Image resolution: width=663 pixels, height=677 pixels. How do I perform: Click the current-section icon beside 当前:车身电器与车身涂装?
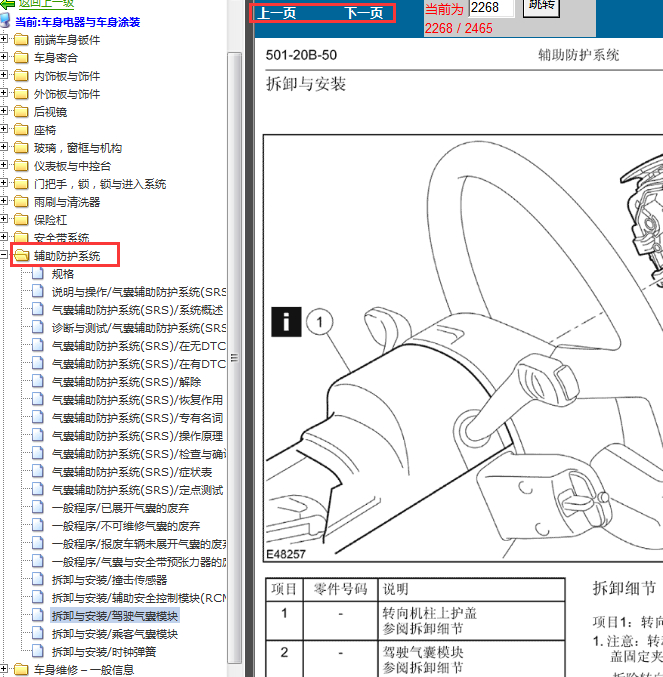5,20
